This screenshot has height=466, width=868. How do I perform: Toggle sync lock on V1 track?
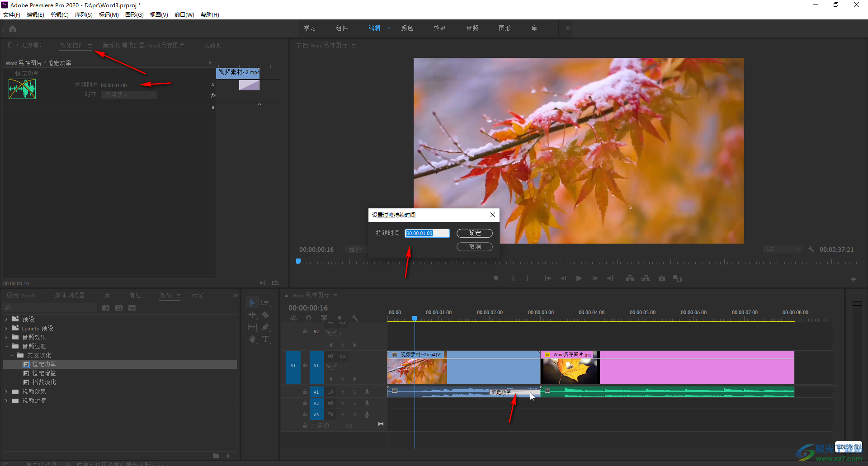point(330,356)
